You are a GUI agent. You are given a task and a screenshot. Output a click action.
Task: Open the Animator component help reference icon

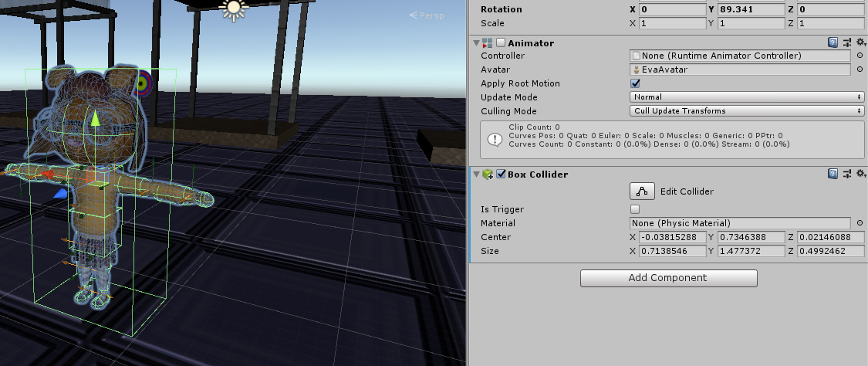(833, 43)
